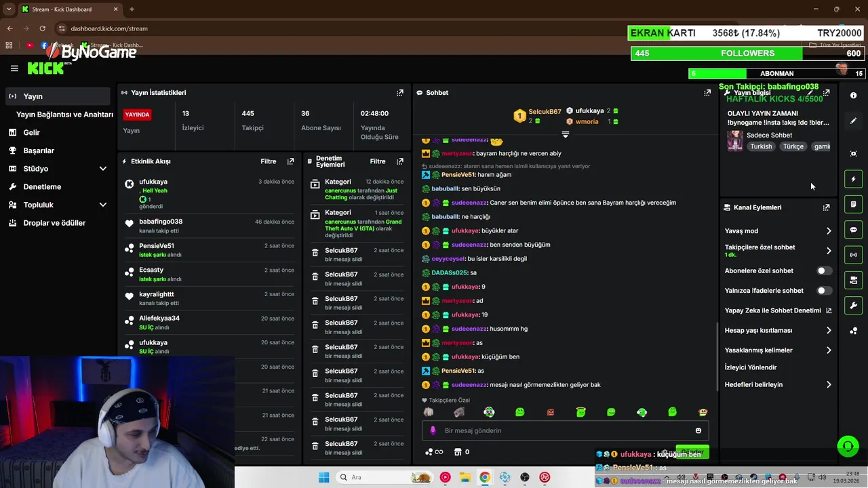Open Yavaş mod settings arrow
868x488 pixels.
click(829, 231)
